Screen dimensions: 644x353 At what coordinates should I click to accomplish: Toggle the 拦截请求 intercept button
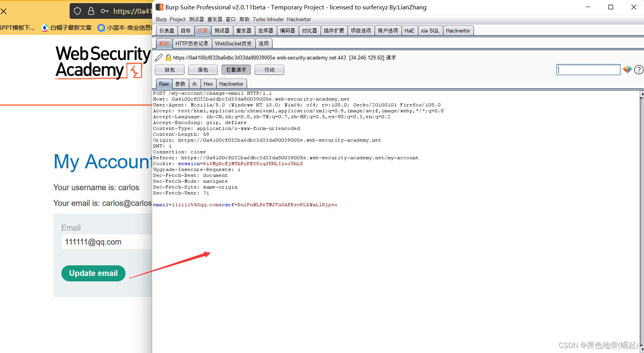[236, 70]
